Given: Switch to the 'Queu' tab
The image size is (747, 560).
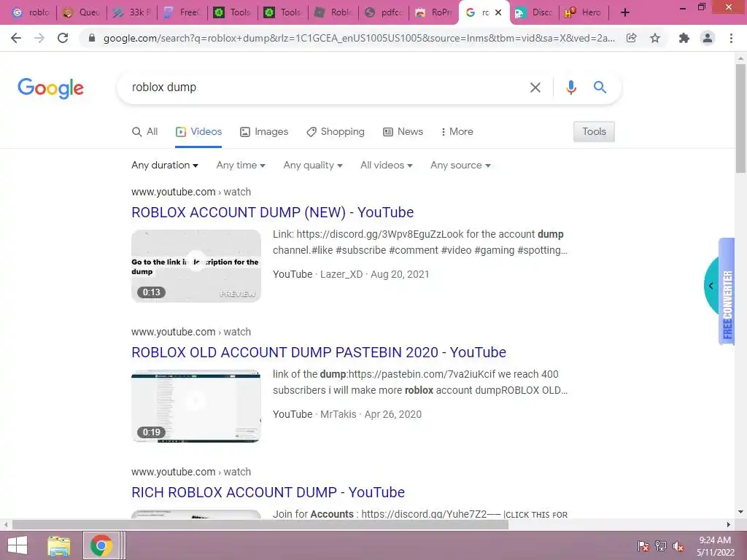Looking at the screenshot, I should [x=82, y=12].
